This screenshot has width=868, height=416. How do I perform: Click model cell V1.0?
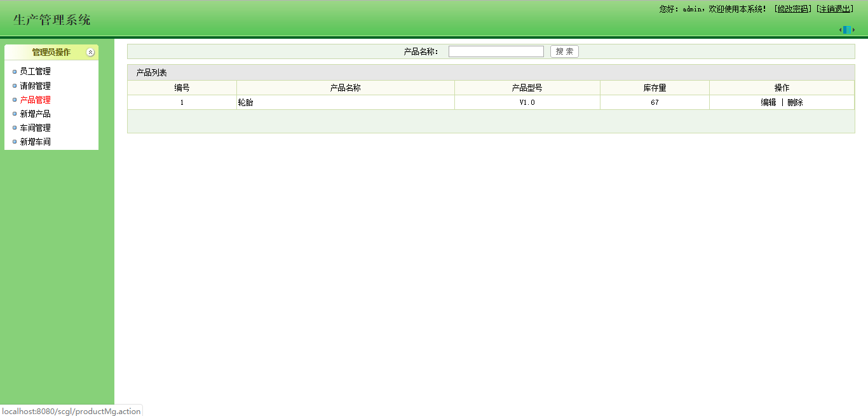(x=527, y=102)
